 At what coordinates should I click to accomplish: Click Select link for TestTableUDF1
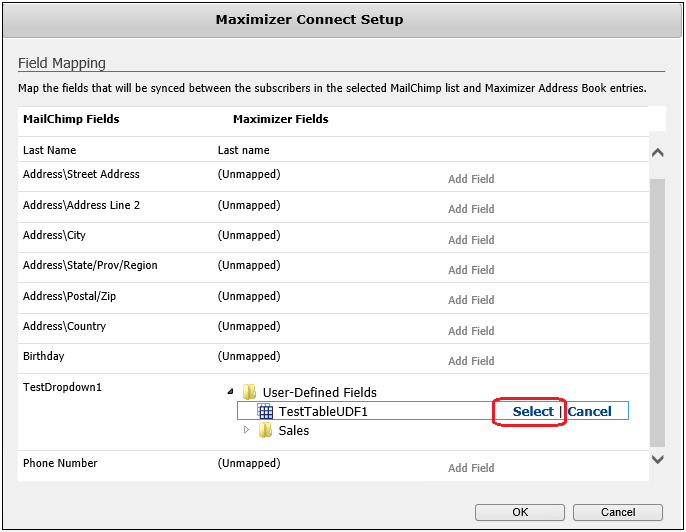coord(533,411)
